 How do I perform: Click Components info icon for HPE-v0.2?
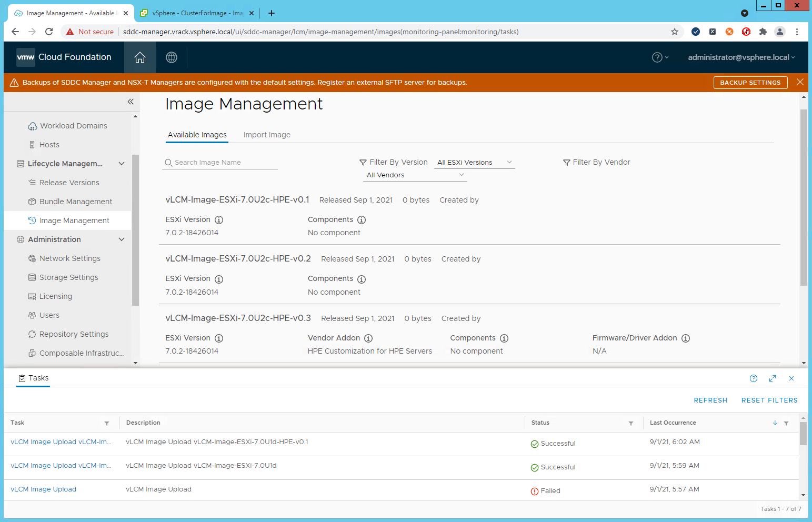click(x=362, y=279)
